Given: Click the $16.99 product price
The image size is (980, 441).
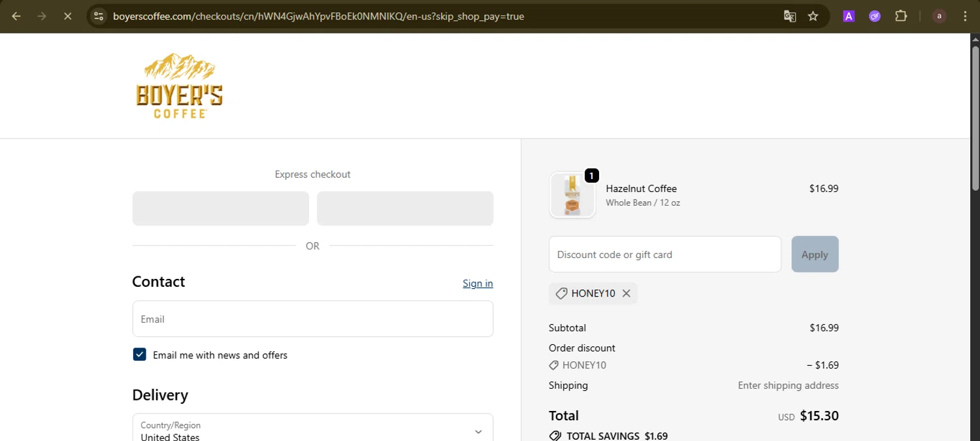Looking at the screenshot, I should [824, 188].
